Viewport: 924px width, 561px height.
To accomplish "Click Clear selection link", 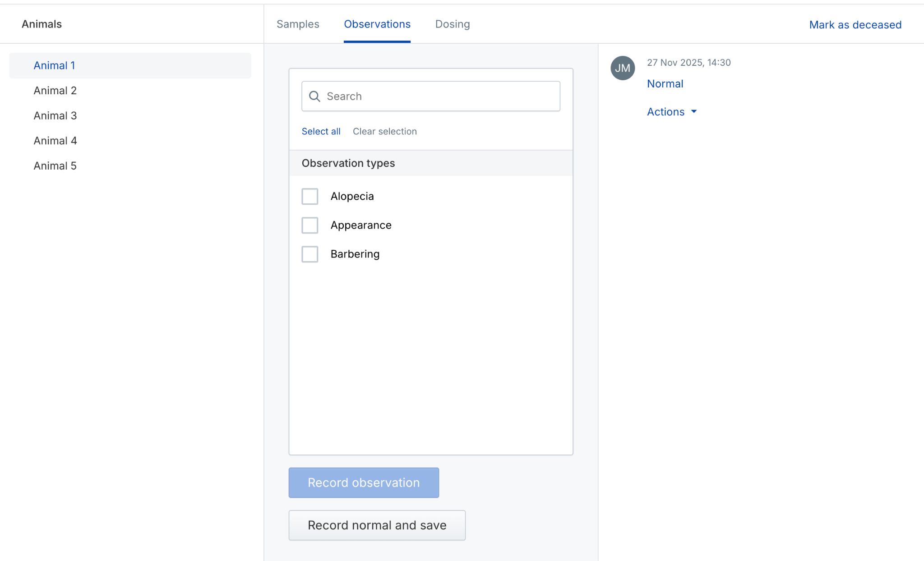I will (x=384, y=131).
